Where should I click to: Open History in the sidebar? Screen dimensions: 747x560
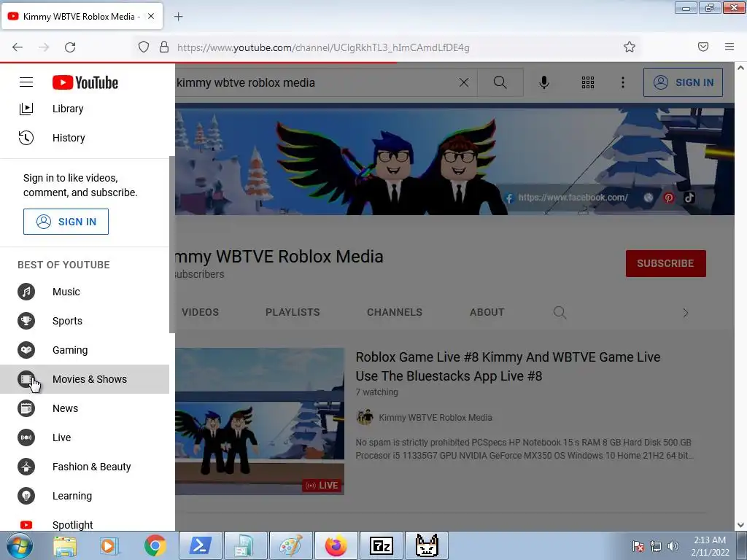point(85,138)
